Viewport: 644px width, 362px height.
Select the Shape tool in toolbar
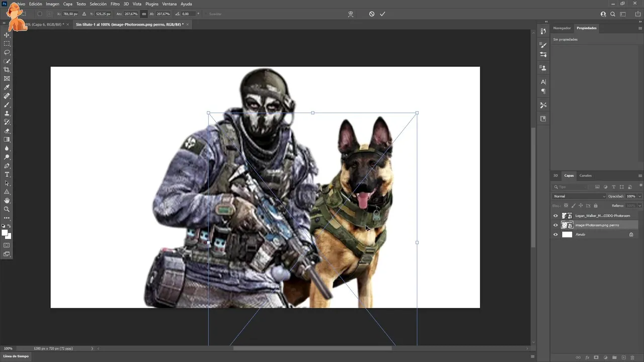coord(7,192)
